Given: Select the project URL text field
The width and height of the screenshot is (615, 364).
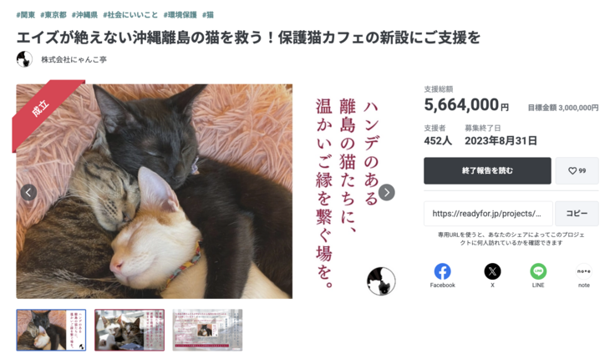Looking at the screenshot, I should 488,214.
